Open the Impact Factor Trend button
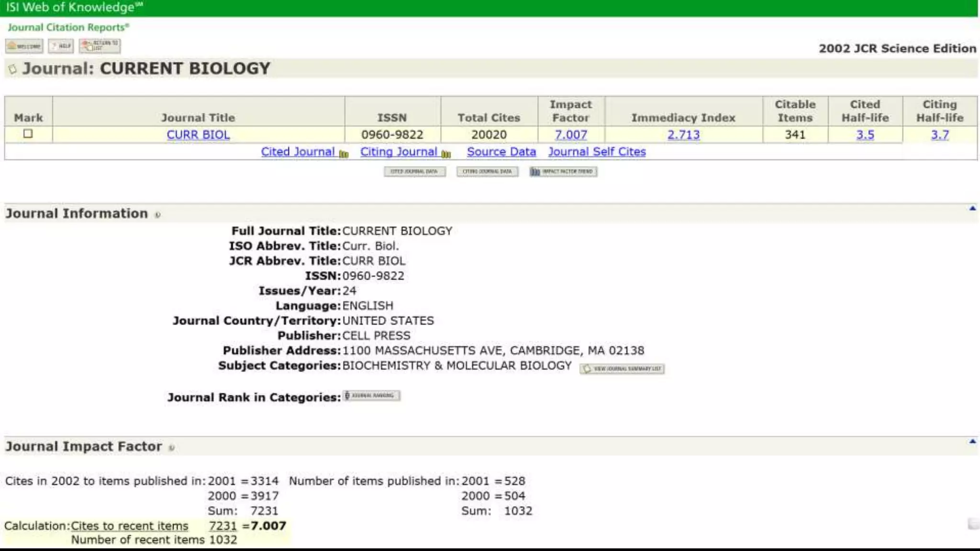The image size is (980, 551). click(x=563, y=171)
